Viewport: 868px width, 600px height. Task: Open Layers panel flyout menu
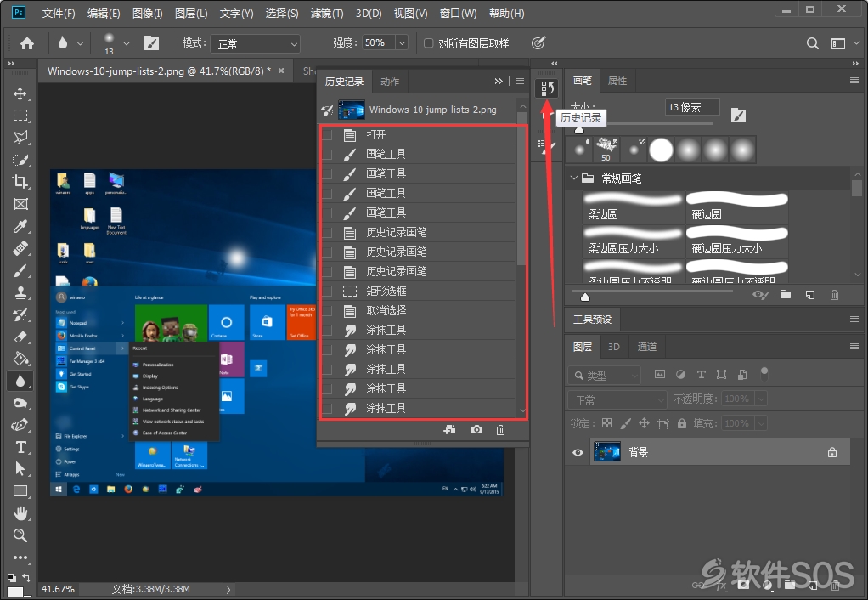click(x=854, y=347)
